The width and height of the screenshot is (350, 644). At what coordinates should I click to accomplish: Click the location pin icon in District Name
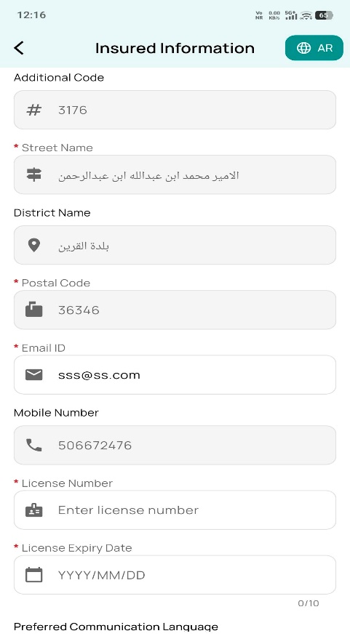(x=33, y=245)
